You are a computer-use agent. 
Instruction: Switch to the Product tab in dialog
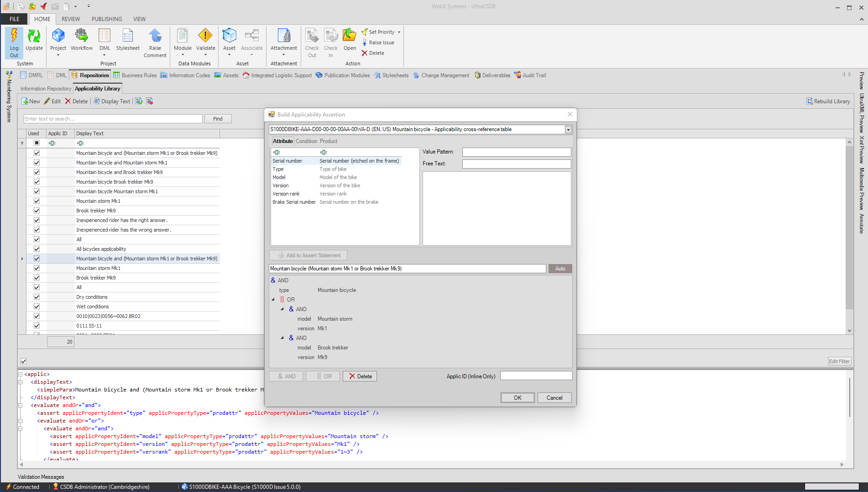click(x=329, y=141)
